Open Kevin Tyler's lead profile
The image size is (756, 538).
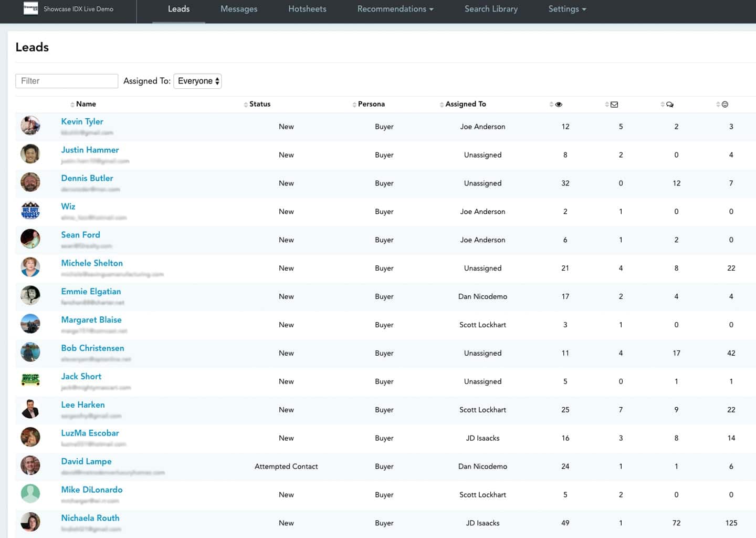(x=82, y=121)
